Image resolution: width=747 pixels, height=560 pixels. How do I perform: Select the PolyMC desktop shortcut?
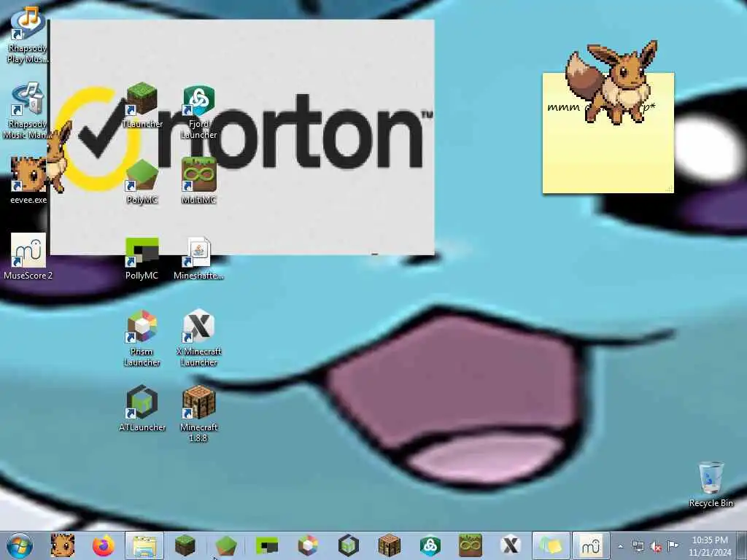coord(142,182)
